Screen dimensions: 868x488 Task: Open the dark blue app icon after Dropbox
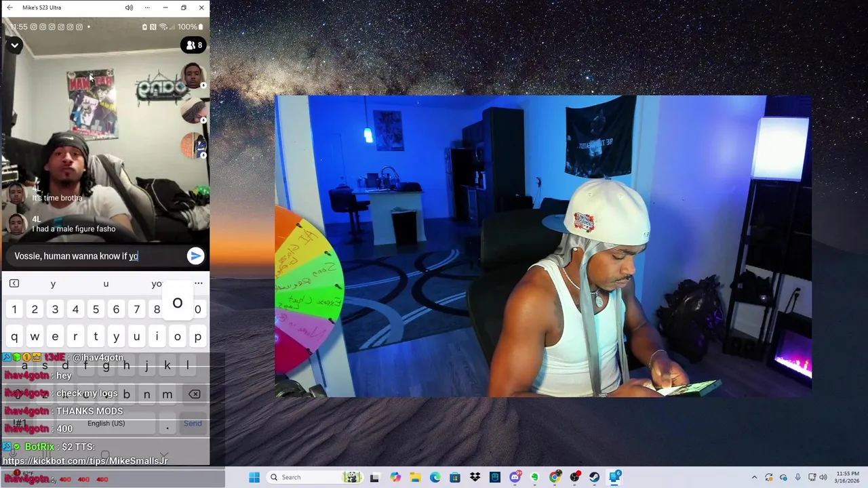click(x=495, y=477)
